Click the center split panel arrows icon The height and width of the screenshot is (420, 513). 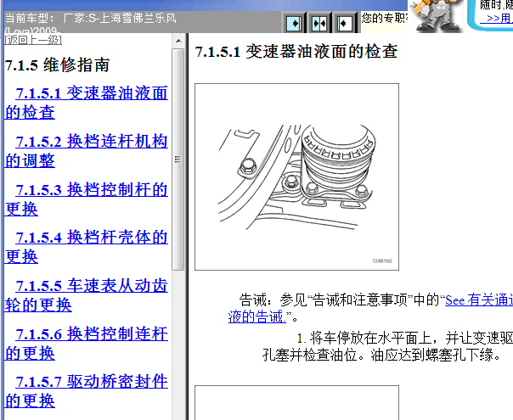319,23
